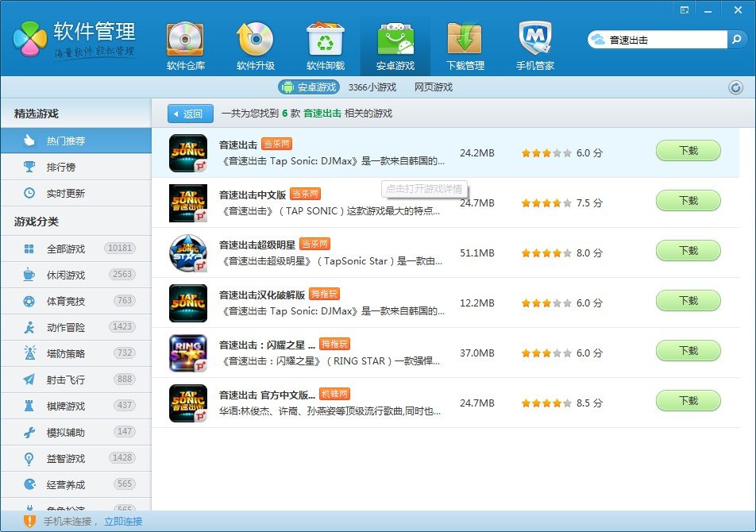This screenshot has width=756, height=532.
Task: Click the 返回 back button
Action: [x=191, y=114]
